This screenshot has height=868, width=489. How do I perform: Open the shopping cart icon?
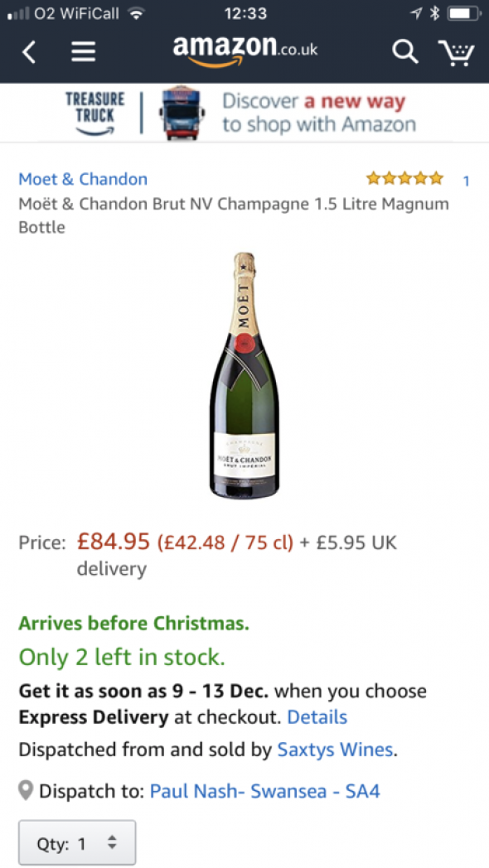(x=457, y=51)
